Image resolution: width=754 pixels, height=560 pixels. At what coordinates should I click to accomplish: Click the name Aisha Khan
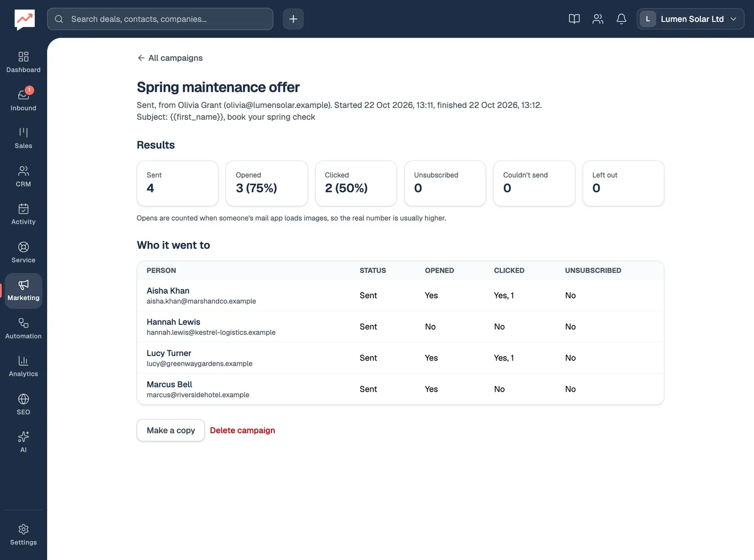click(x=168, y=291)
